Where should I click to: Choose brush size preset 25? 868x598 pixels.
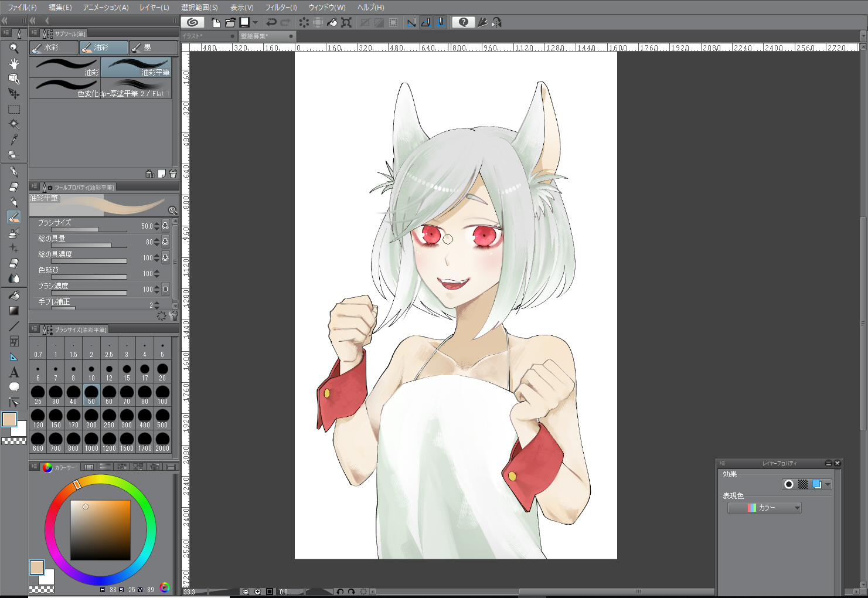coord(38,395)
